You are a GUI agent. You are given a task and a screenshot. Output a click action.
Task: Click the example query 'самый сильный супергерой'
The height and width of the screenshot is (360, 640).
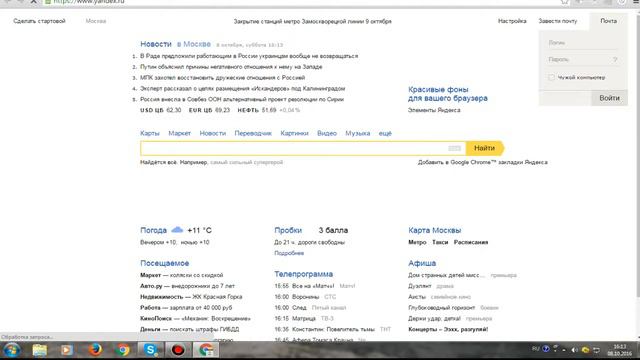pos(247,162)
